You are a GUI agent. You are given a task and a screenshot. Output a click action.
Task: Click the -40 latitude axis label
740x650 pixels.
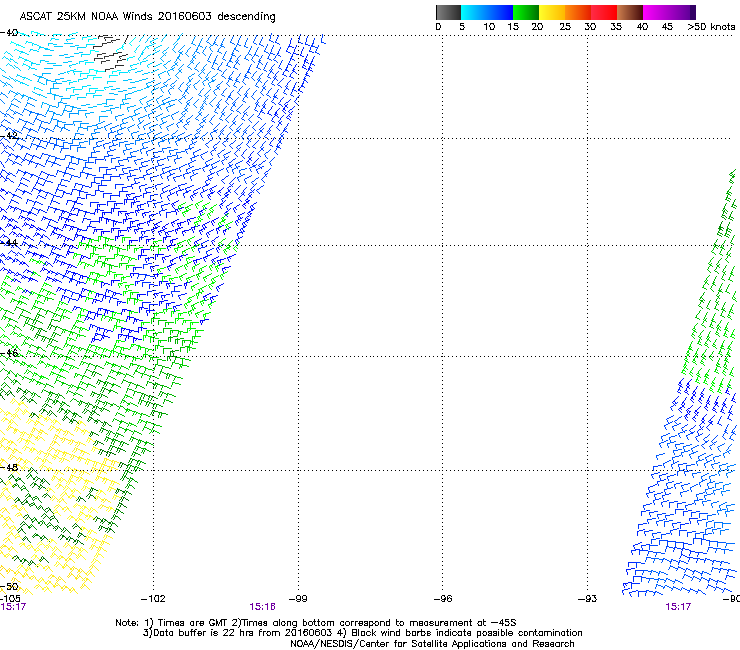(x=9, y=33)
